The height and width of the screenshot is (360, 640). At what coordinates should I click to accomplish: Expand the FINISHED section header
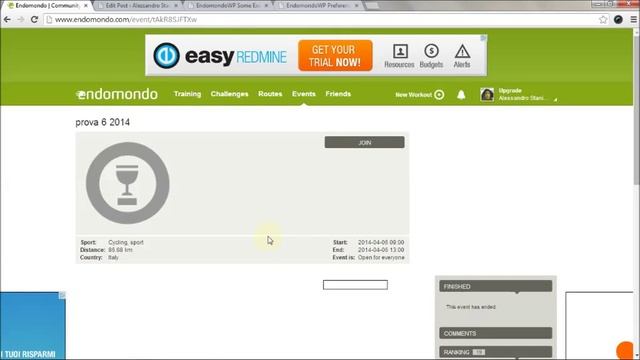coord(496,286)
